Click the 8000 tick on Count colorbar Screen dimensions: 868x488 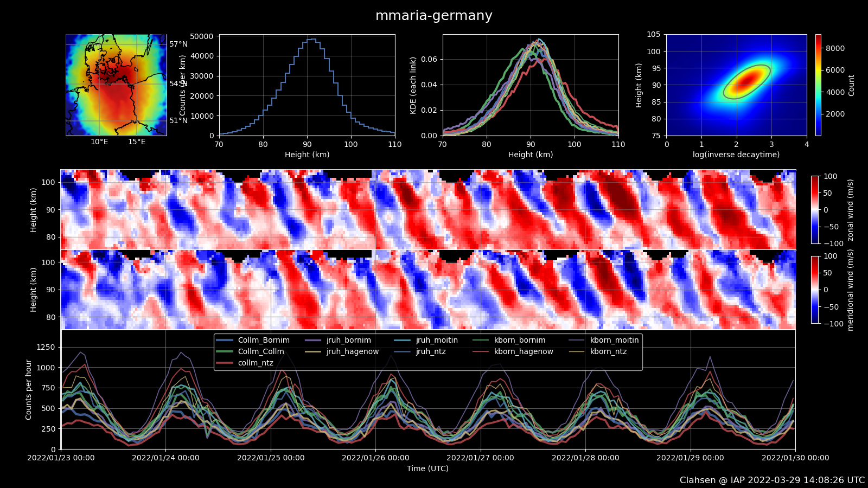tap(835, 48)
